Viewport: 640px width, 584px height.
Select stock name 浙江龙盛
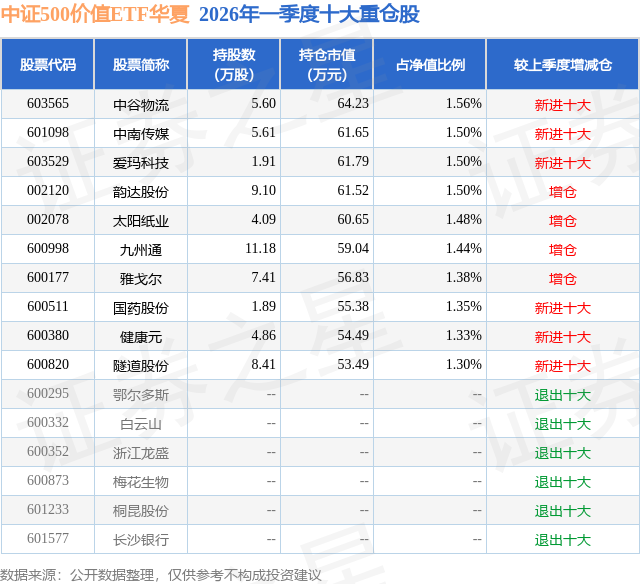tap(141, 453)
